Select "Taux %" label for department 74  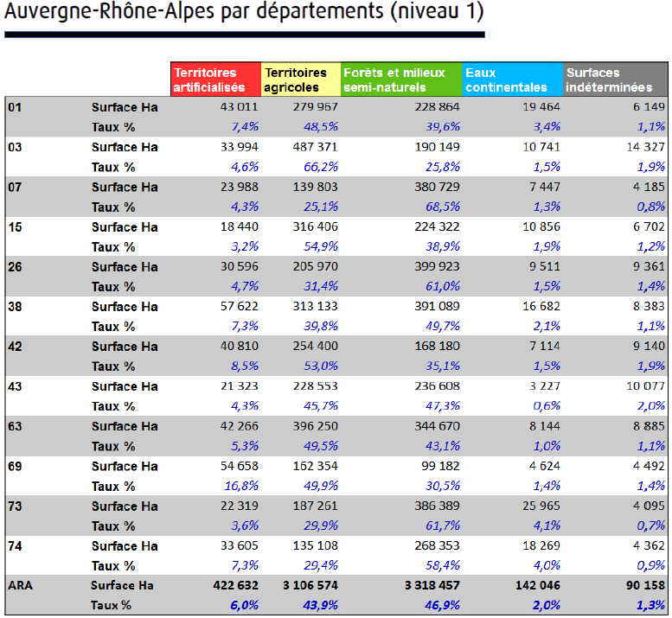pos(113,566)
